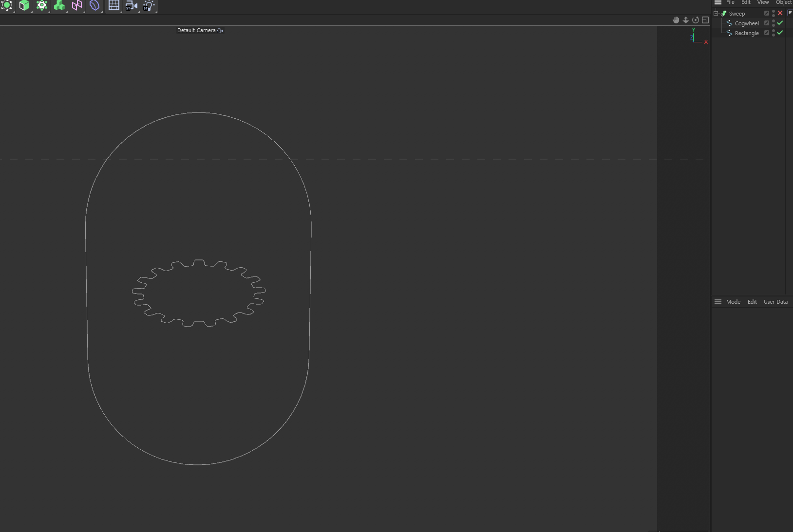The height and width of the screenshot is (532, 793).
Task: Open the pink symmetry-planes tool icon
Action: [x=77, y=5]
